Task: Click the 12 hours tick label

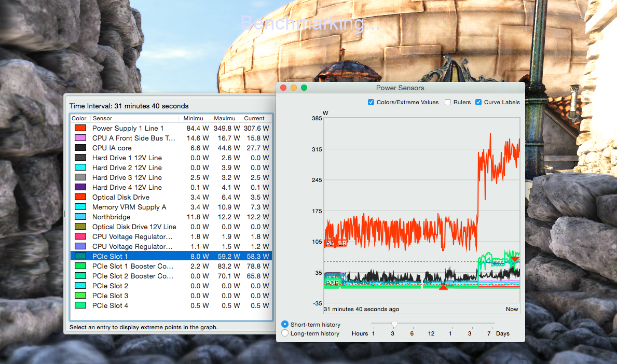Action: [x=431, y=333]
